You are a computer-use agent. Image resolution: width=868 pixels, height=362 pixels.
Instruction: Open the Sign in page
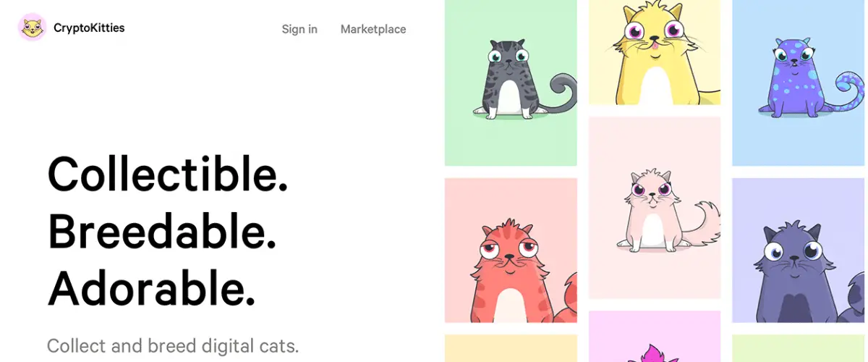click(299, 29)
